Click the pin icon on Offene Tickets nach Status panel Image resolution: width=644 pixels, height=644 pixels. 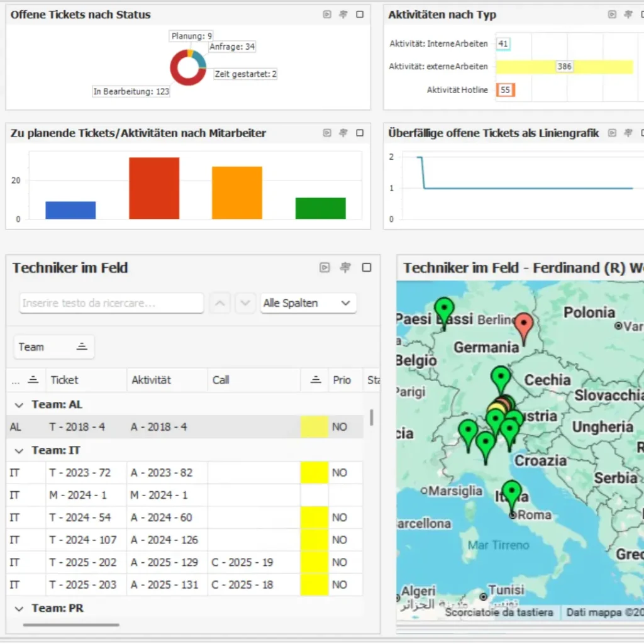(x=345, y=14)
